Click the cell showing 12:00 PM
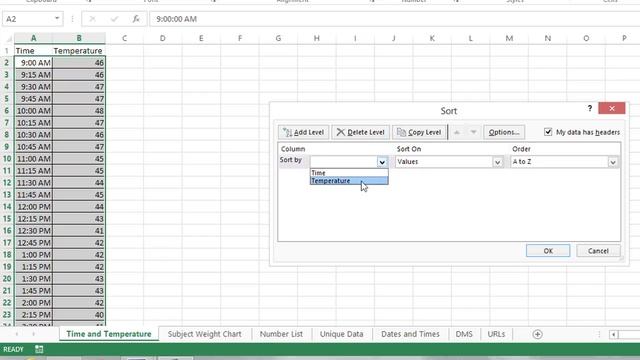Screen dimensions: 640x360 [x=33, y=207]
